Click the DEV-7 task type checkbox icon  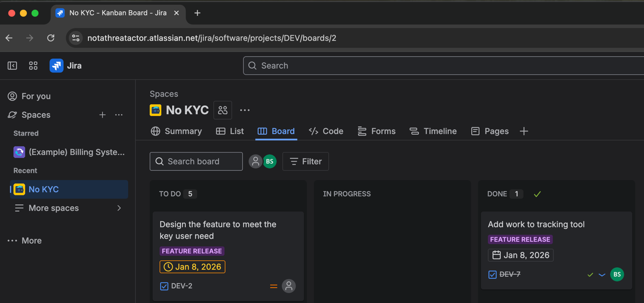pos(492,274)
